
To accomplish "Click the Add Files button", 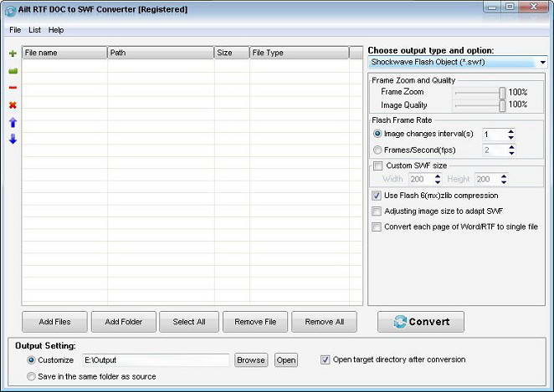I will pyautogui.click(x=54, y=322).
